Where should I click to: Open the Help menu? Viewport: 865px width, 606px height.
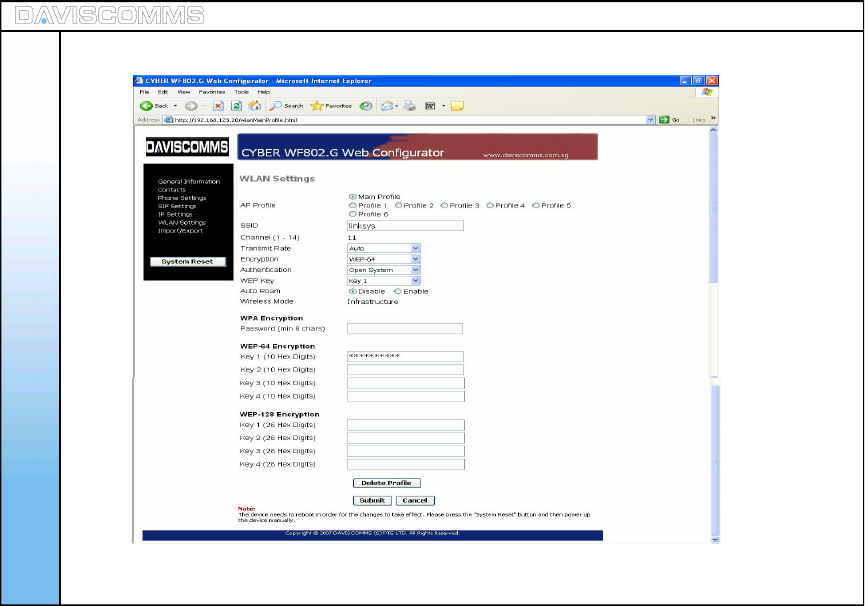point(264,92)
